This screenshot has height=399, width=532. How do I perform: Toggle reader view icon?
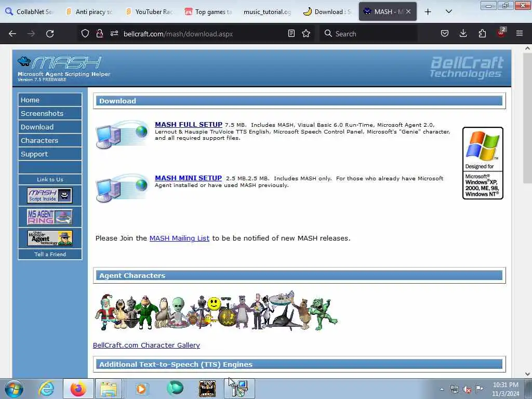291,34
